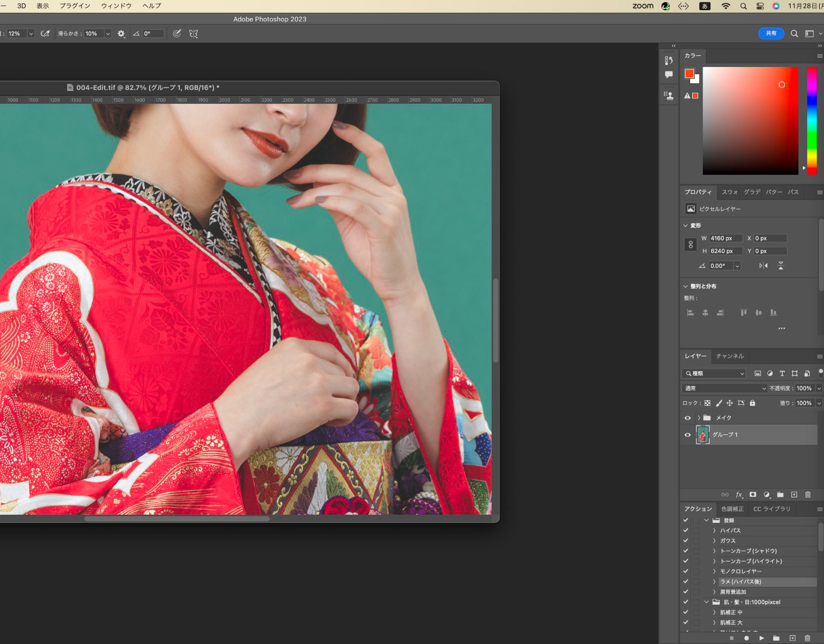Expand the ハイパス action

click(x=714, y=531)
